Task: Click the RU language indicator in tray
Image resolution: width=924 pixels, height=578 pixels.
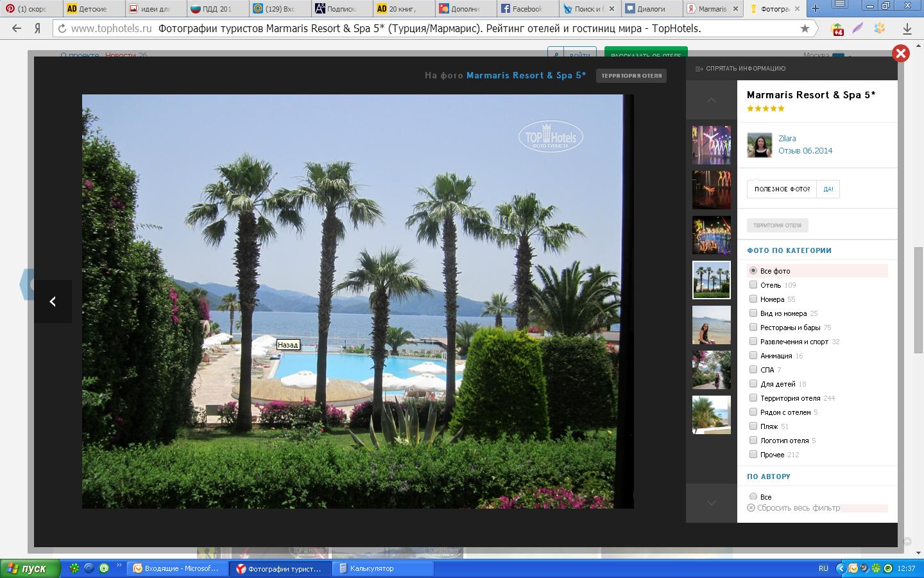Action: coord(823,568)
